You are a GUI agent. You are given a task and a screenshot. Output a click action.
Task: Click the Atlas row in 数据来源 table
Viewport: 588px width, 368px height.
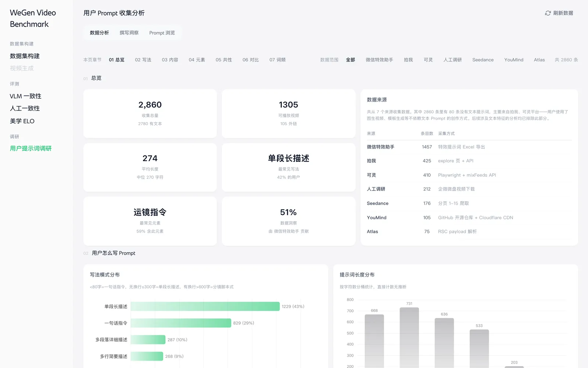coord(469,231)
